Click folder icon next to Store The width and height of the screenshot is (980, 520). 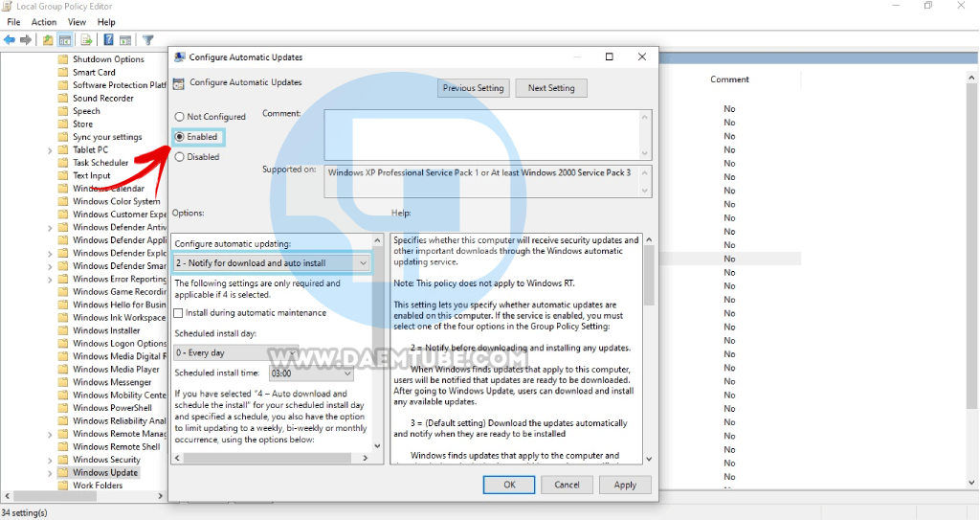62,124
